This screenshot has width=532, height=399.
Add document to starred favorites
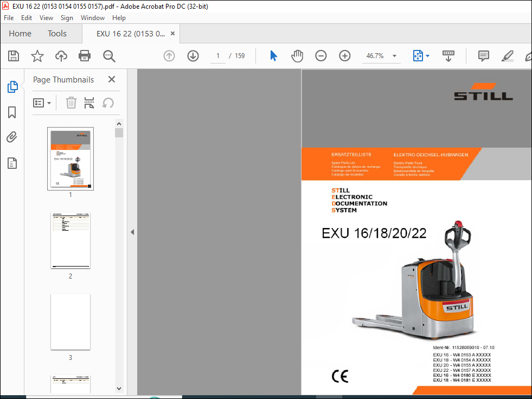(37, 56)
